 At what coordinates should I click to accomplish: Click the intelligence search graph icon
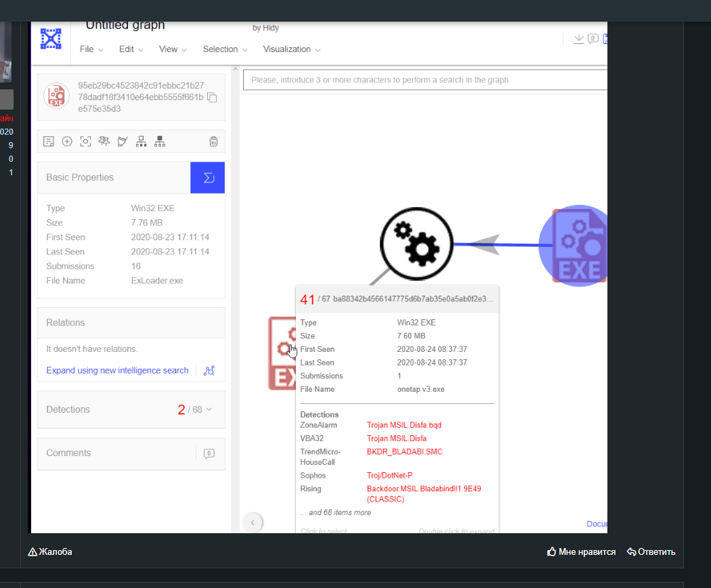(209, 371)
